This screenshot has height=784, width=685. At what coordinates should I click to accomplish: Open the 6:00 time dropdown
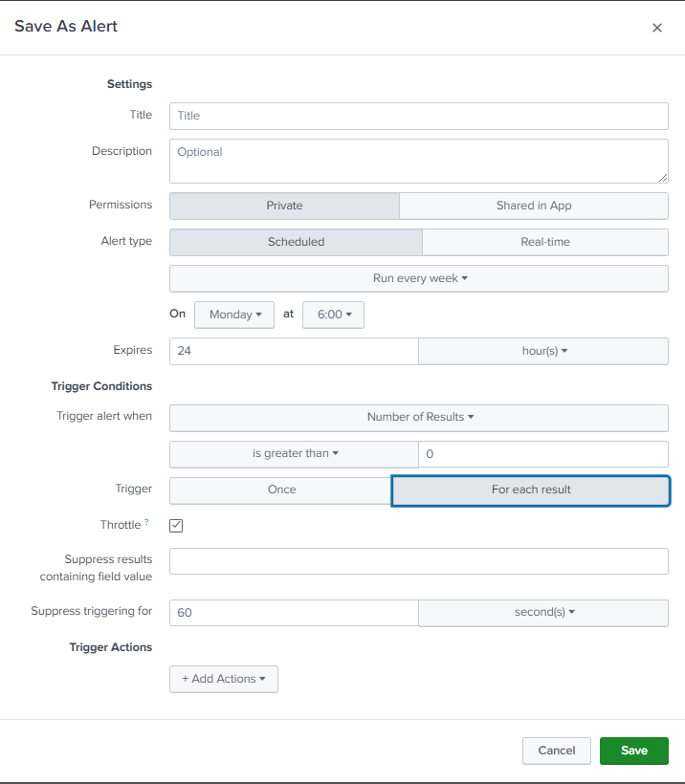tap(333, 315)
